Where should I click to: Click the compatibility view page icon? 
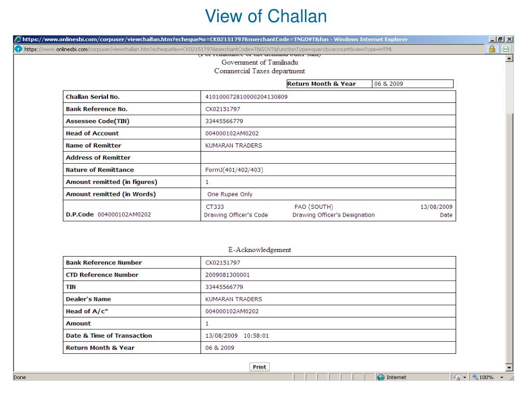506,49
